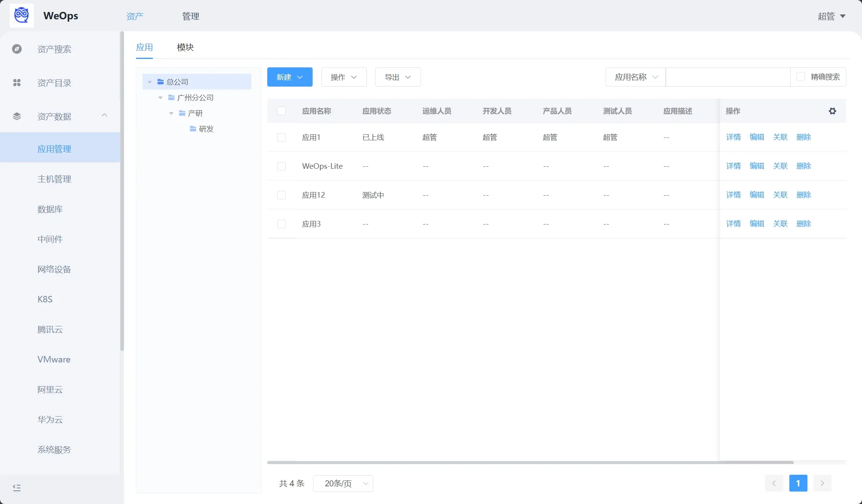Open 华为云 in the sidebar
This screenshot has height=504, width=862.
[x=60, y=419]
